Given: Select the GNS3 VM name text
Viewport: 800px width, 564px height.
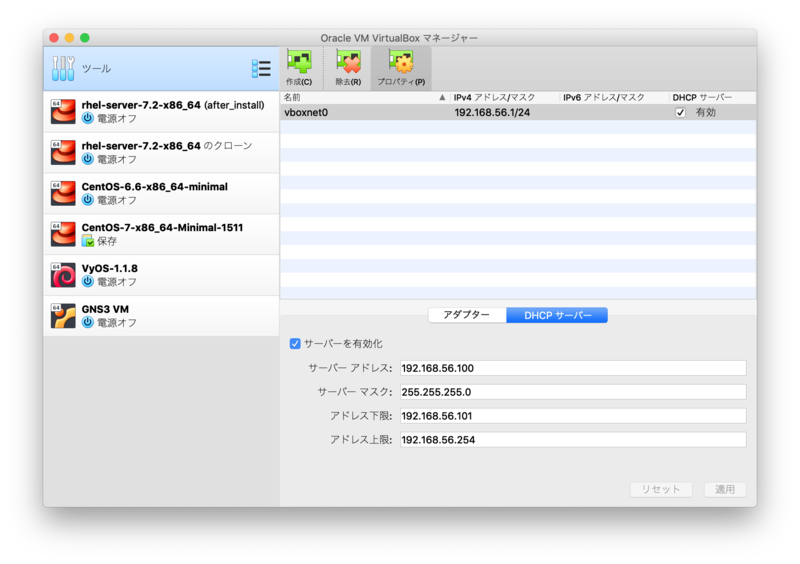Looking at the screenshot, I should [x=105, y=309].
